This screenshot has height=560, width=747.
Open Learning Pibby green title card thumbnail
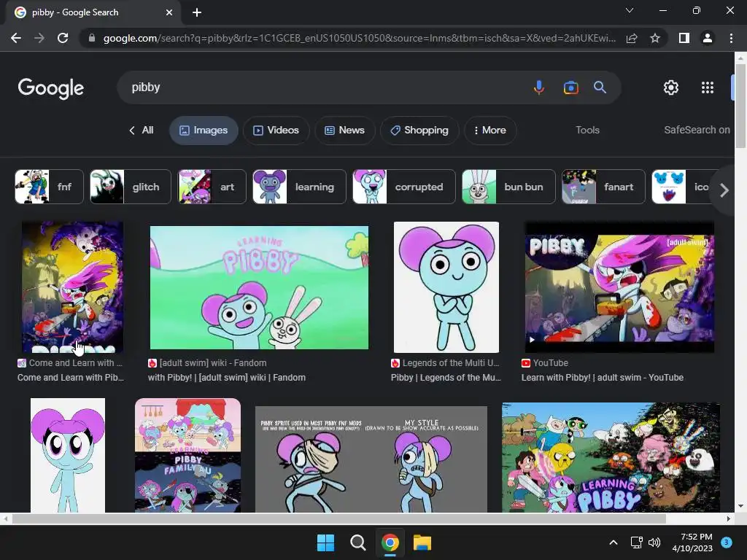point(259,287)
